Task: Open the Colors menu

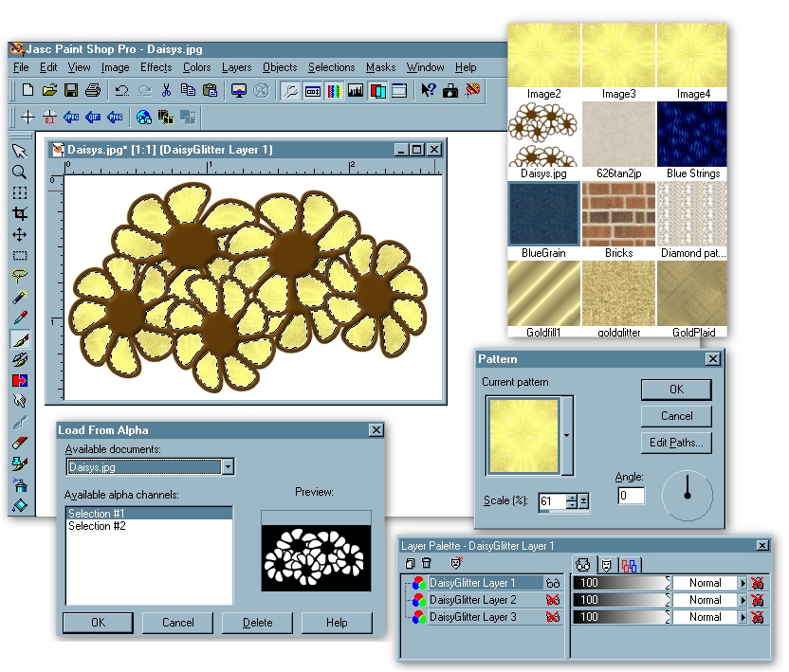Action: pyautogui.click(x=196, y=67)
